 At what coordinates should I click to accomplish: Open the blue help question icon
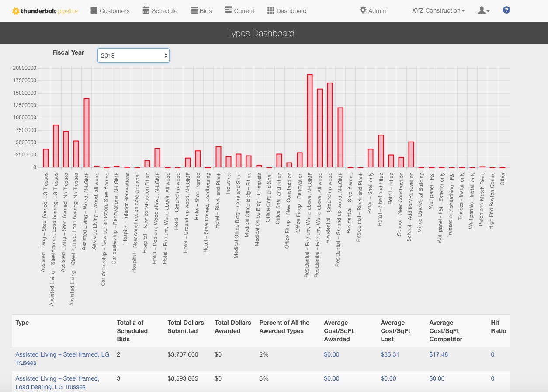506,10
